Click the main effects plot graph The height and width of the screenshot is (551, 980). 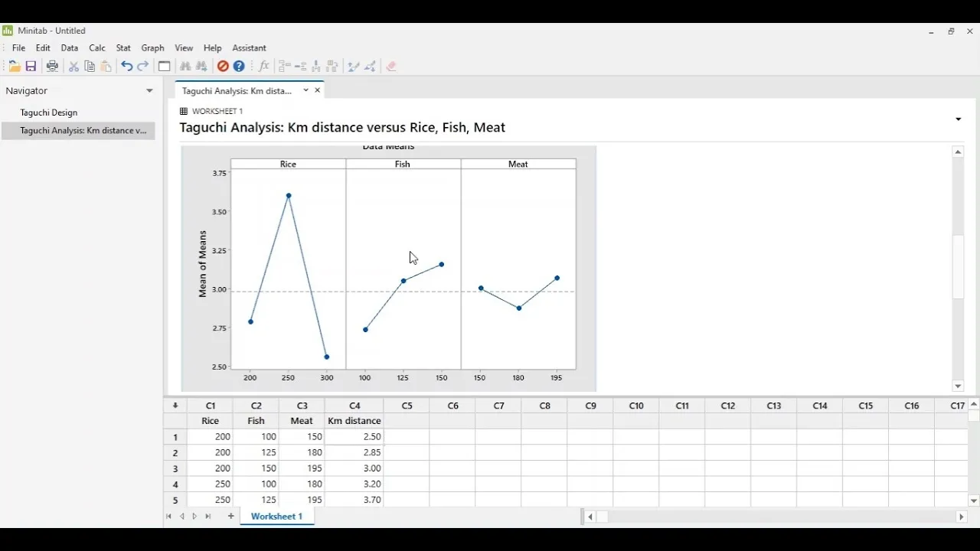pos(389,269)
